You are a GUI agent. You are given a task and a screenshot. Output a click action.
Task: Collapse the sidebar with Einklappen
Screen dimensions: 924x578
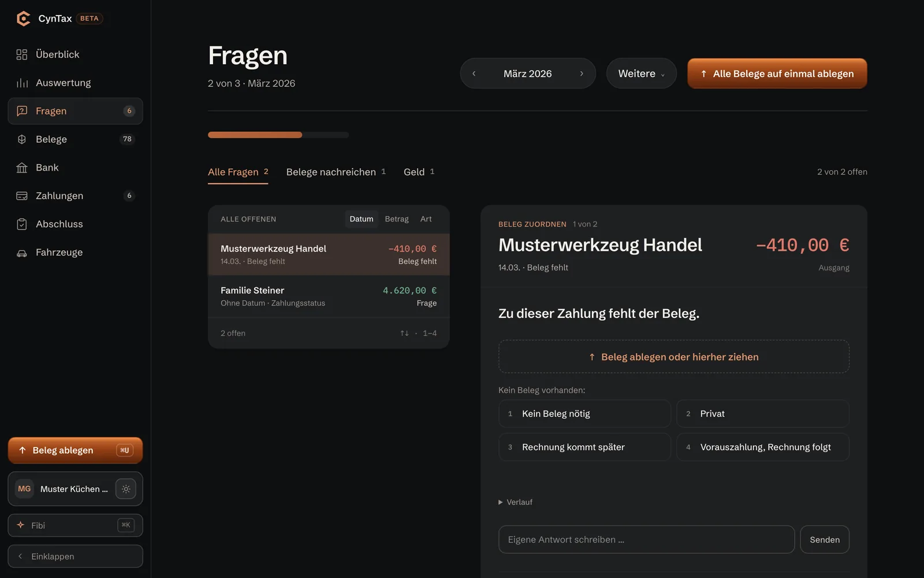[x=75, y=556]
